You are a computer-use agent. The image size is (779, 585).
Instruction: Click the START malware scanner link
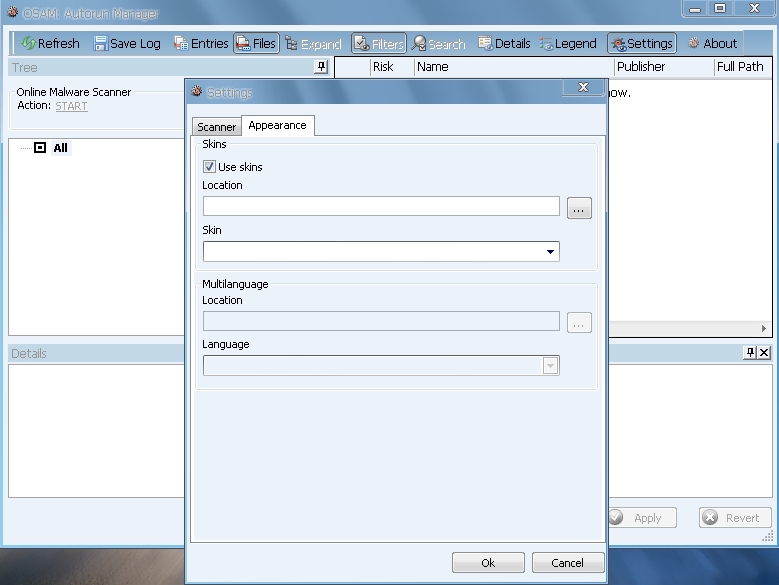(x=72, y=106)
